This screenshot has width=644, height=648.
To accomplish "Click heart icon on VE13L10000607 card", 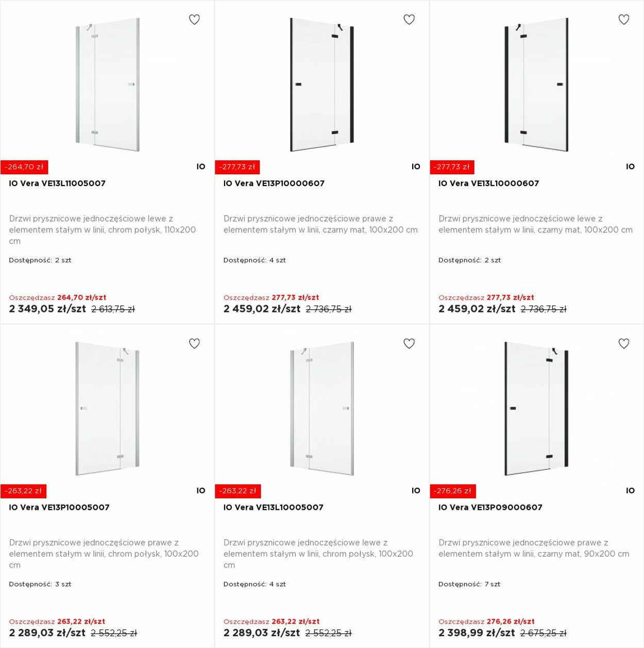I will (x=624, y=20).
